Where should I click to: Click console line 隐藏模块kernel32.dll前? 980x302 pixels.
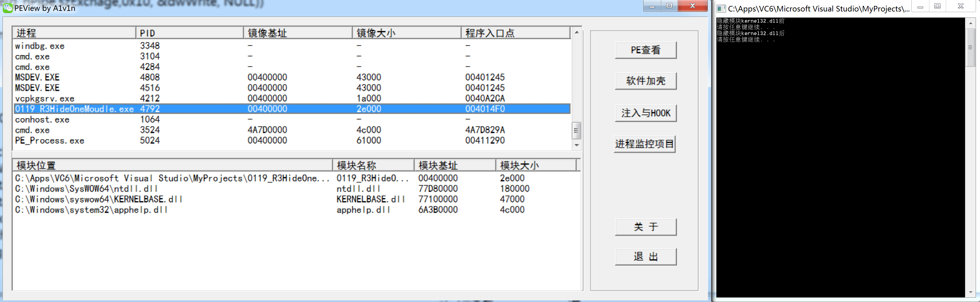(751, 21)
